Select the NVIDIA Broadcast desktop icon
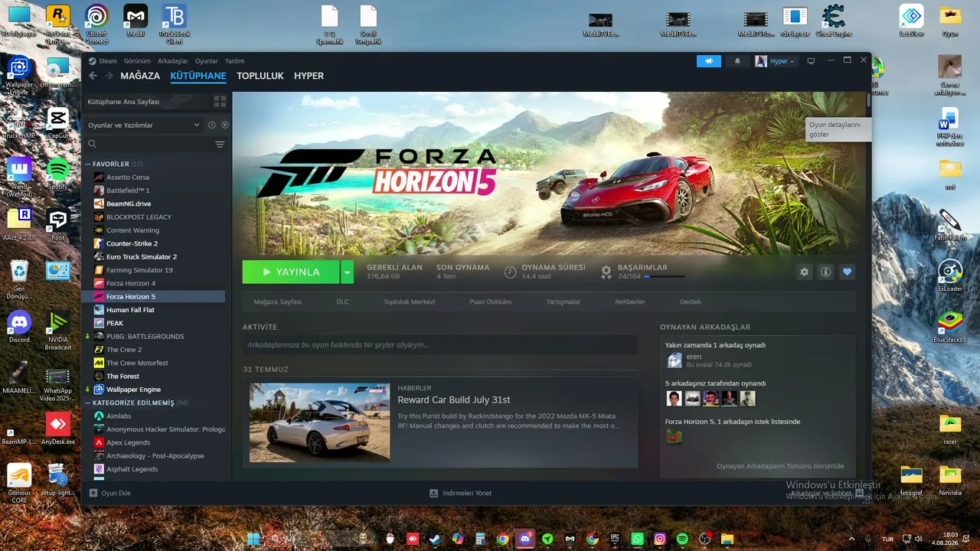Viewport: 980px width, 551px height. (58, 331)
